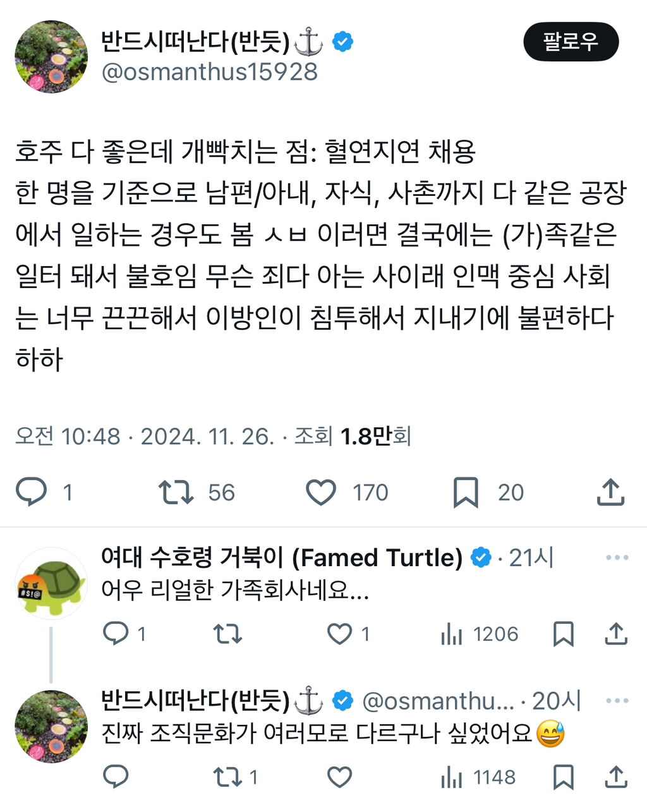
Task: Bookmark the bottom reply
Action: pyautogui.click(x=562, y=777)
